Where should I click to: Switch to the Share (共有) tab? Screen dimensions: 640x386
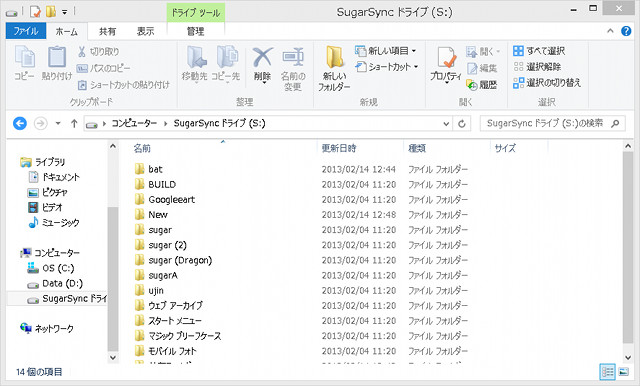[x=107, y=31]
